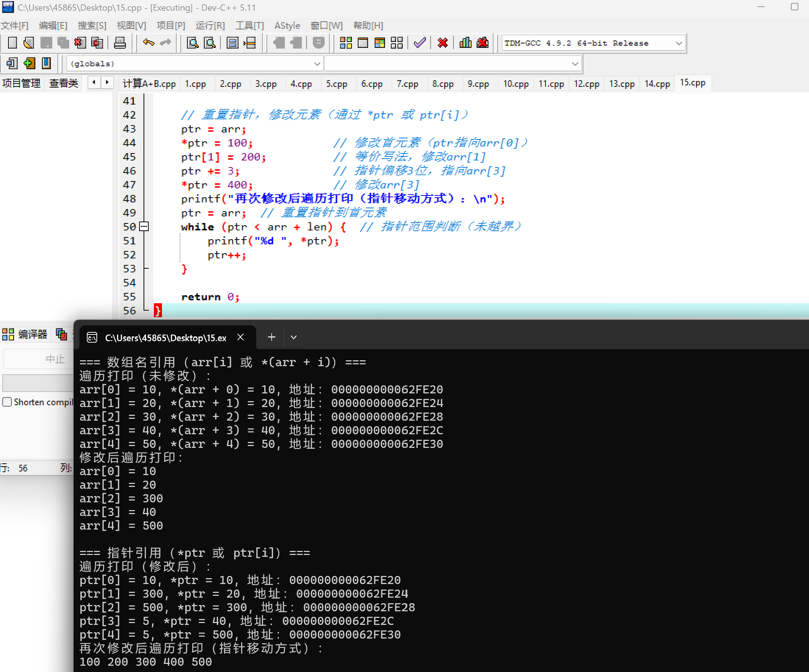This screenshot has width=809, height=672.
Task: Click the 中止 abort button
Action: coord(55,359)
